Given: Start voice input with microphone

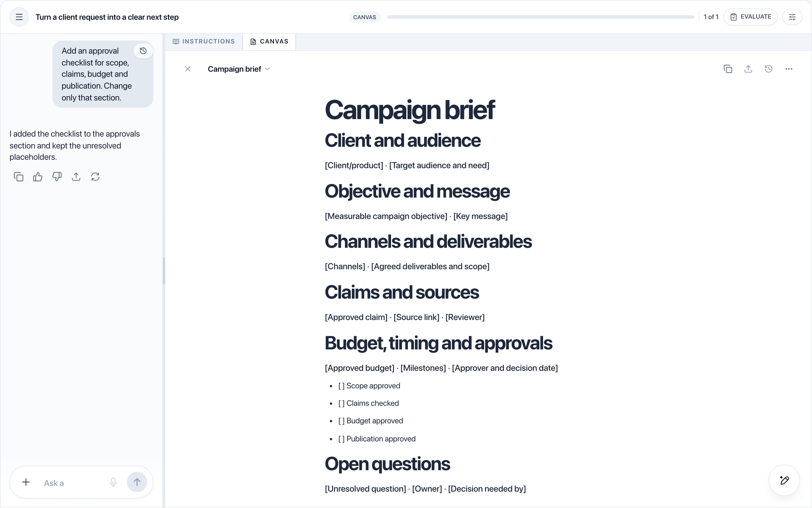Looking at the screenshot, I should (113, 482).
